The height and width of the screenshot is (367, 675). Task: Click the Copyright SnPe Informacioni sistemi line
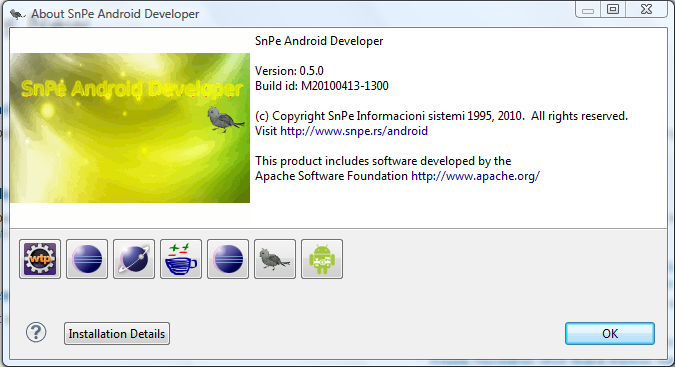pos(441,116)
